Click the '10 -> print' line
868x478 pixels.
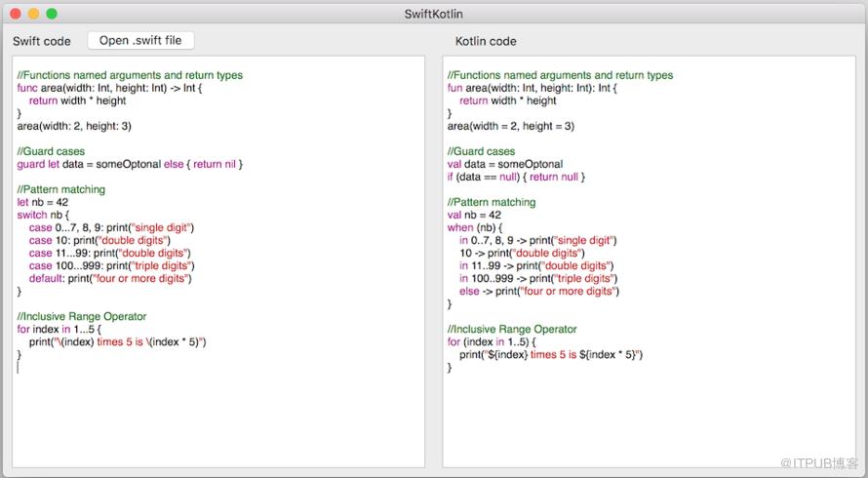click(x=522, y=253)
